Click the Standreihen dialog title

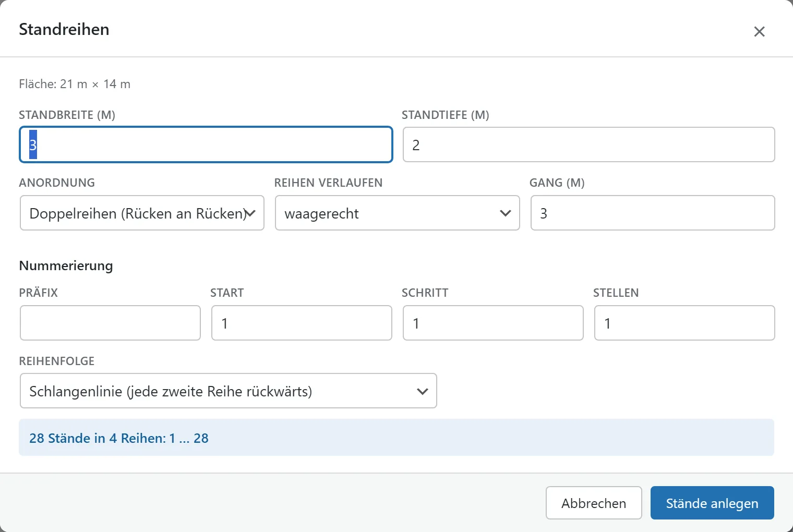pyautogui.click(x=64, y=29)
